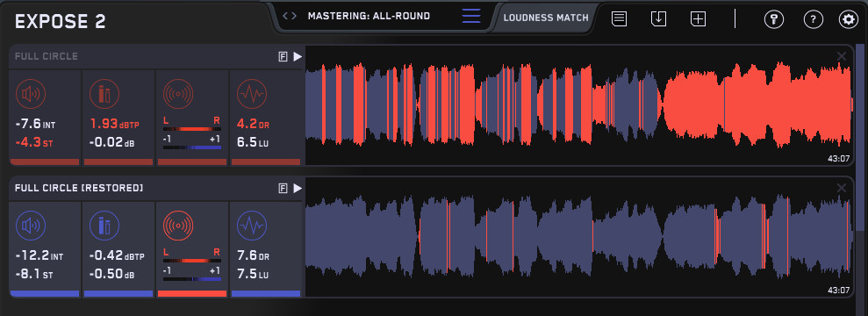Remove Full Circle track with X

pyautogui.click(x=842, y=56)
